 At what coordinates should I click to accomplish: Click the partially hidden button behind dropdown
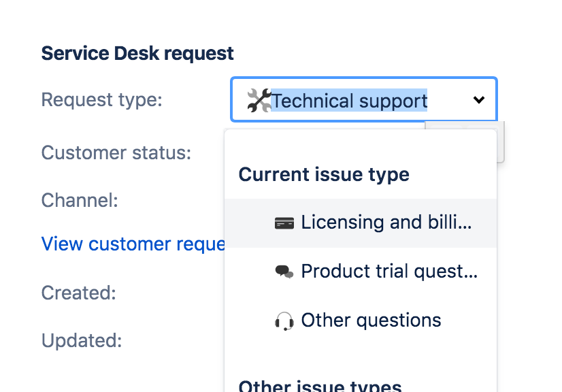[500, 143]
